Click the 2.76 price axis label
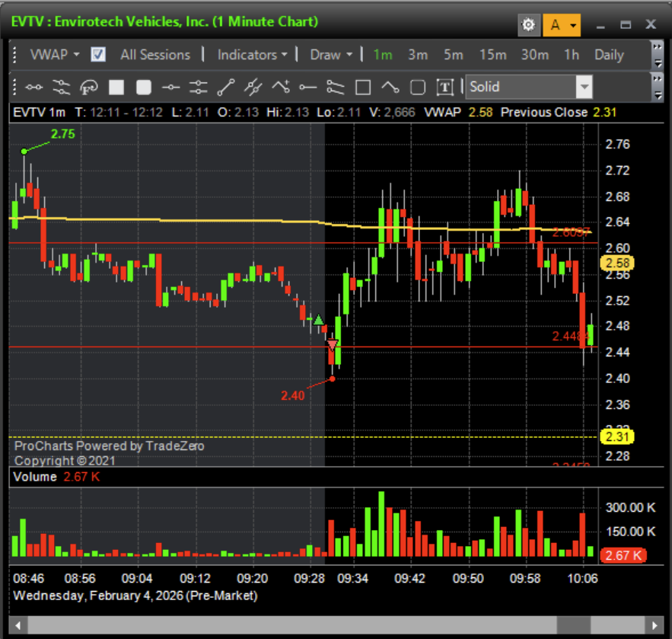 617,144
